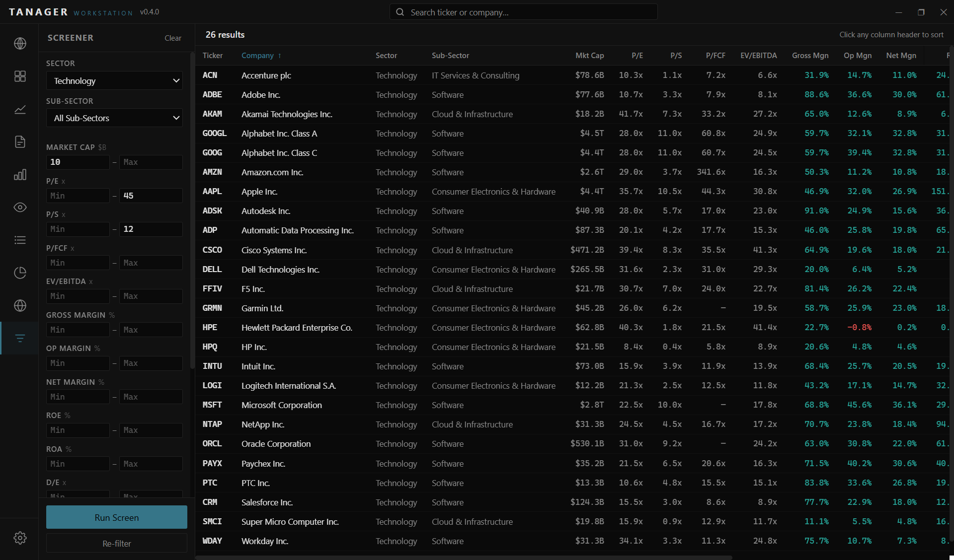This screenshot has width=954, height=560.
Task: Expand the Sector Technology dropdown
Action: point(114,80)
